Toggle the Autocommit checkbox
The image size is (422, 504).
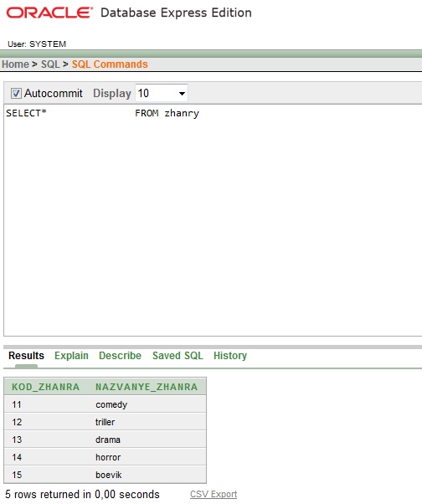[x=16, y=94]
